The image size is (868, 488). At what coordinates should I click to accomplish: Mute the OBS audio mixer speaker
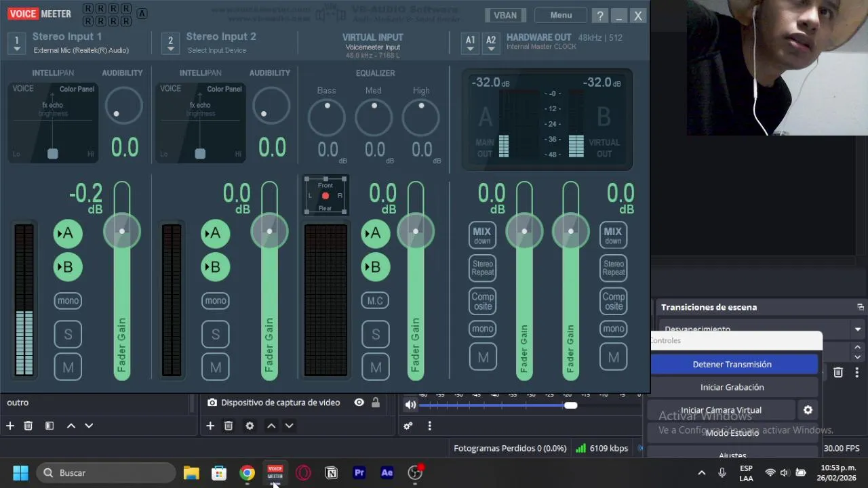click(411, 405)
